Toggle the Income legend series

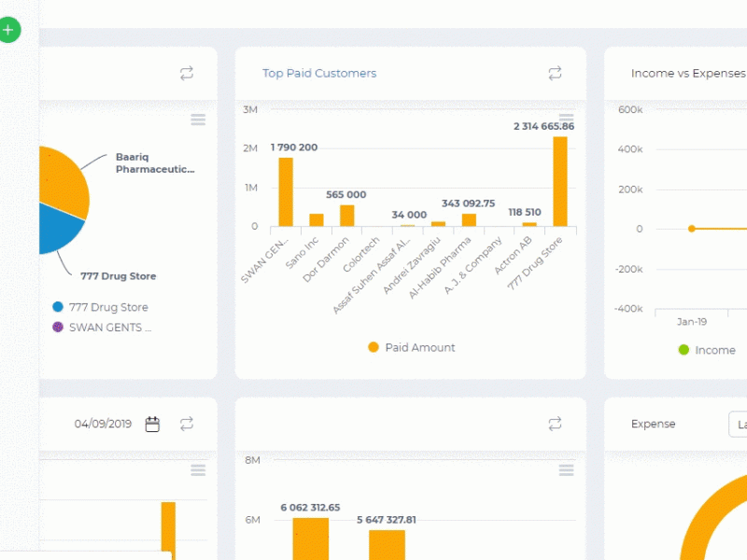707,350
